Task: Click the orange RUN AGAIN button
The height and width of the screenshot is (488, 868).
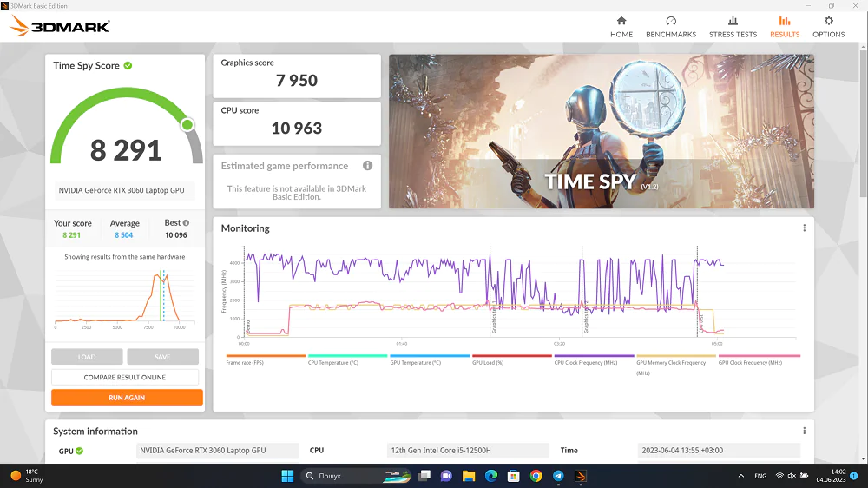Action: (127, 397)
